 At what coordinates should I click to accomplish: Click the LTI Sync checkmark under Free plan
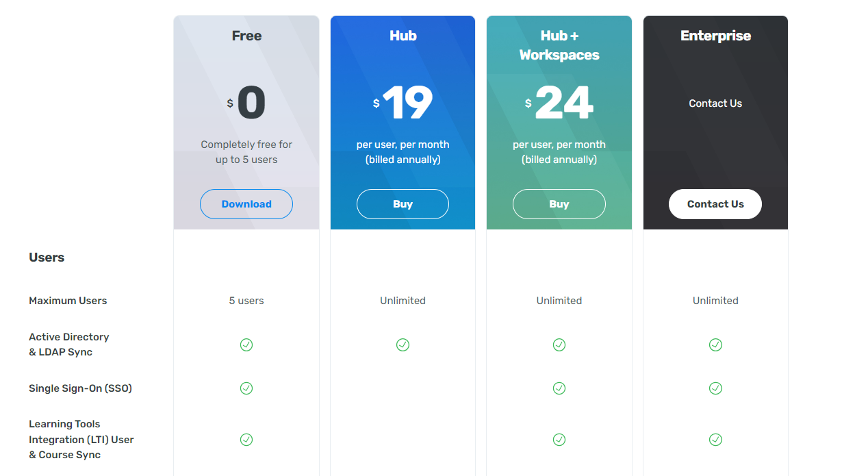(246, 439)
